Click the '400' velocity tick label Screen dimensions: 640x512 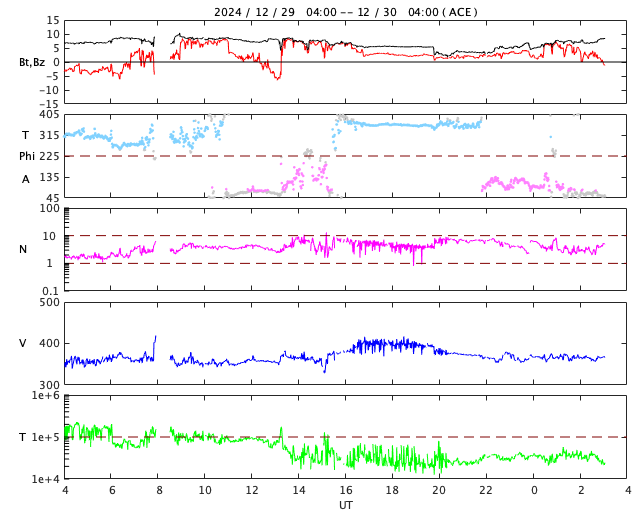coord(49,343)
